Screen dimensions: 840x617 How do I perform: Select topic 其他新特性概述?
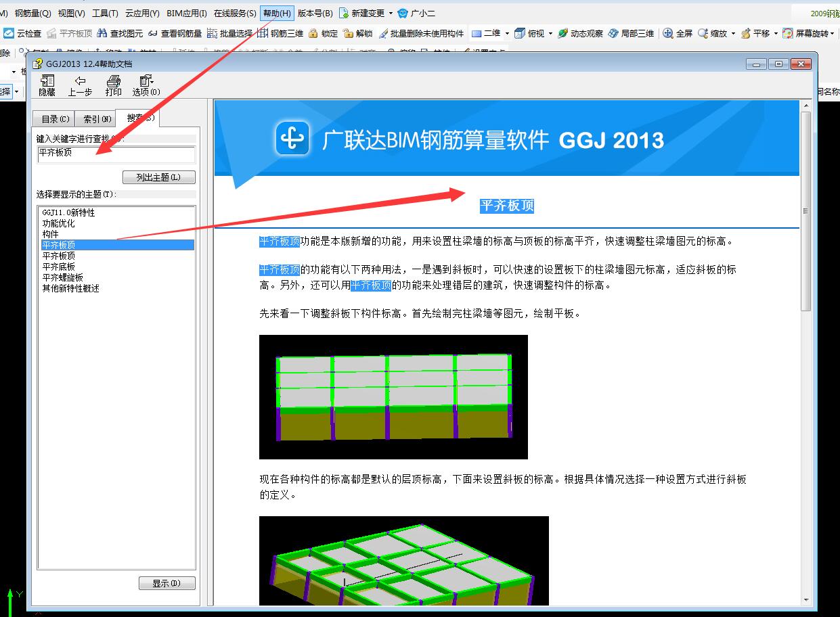coord(70,288)
